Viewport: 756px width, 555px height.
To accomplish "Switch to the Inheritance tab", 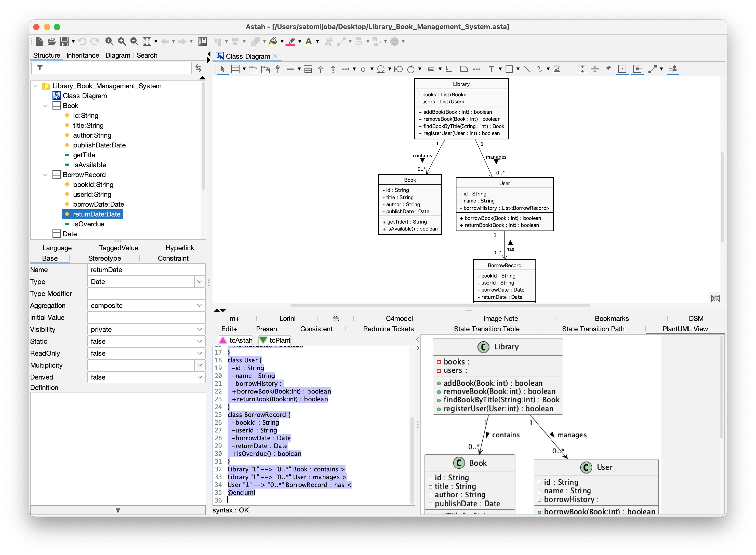I will pyautogui.click(x=83, y=56).
